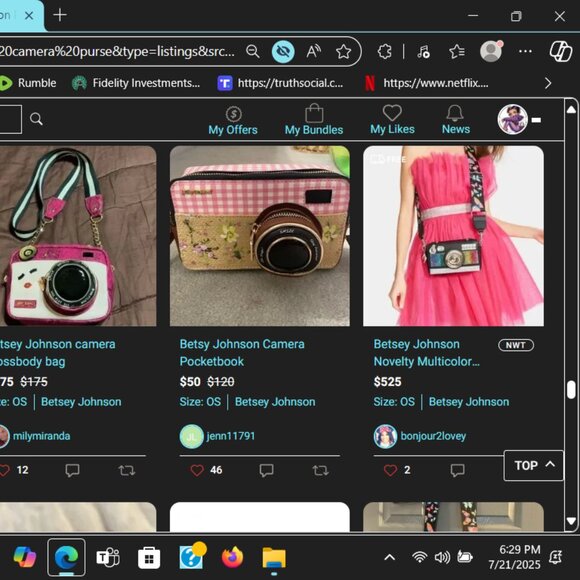
Task: Open Betsey Johnson camera crossbody bag title
Action: pyautogui.click(x=58, y=353)
